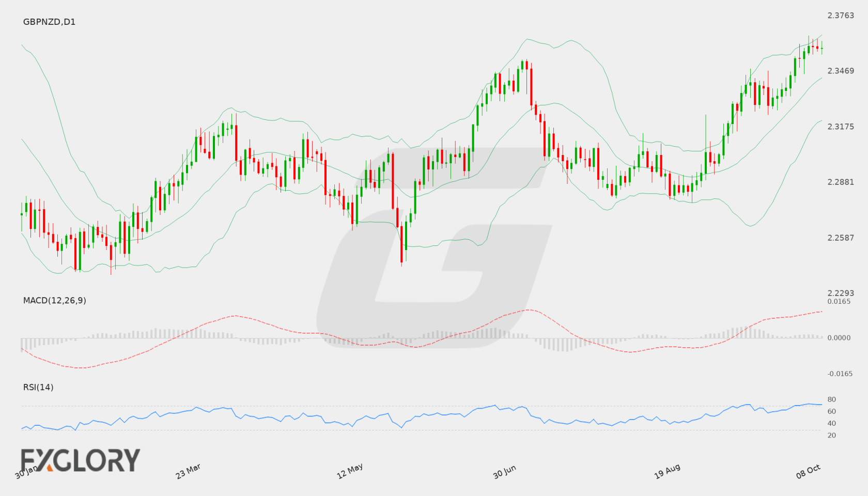Viewport: 868px width, 496px height.
Task: Select the RSI(14) indicator label
Action: [38, 387]
